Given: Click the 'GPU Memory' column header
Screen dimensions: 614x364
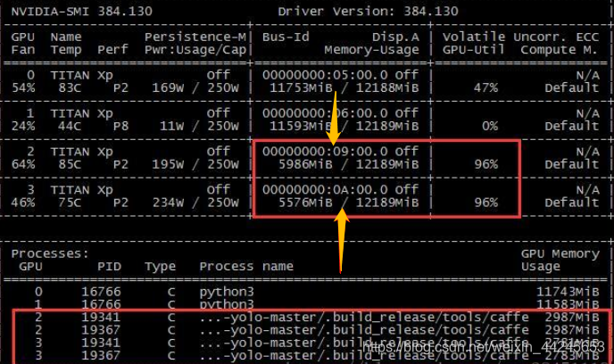Looking at the screenshot, I should pyautogui.click(x=560, y=253).
